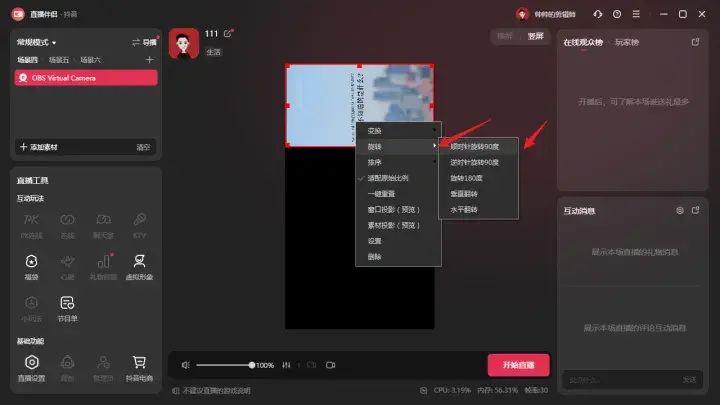This screenshot has height=405, width=720.
Task: Open the 心愿 wish tool
Action: [67, 267]
